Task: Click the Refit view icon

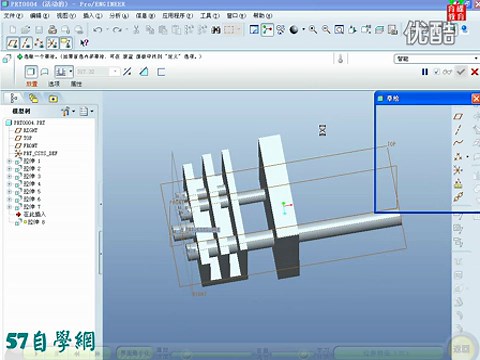Action: pos(339,30)
